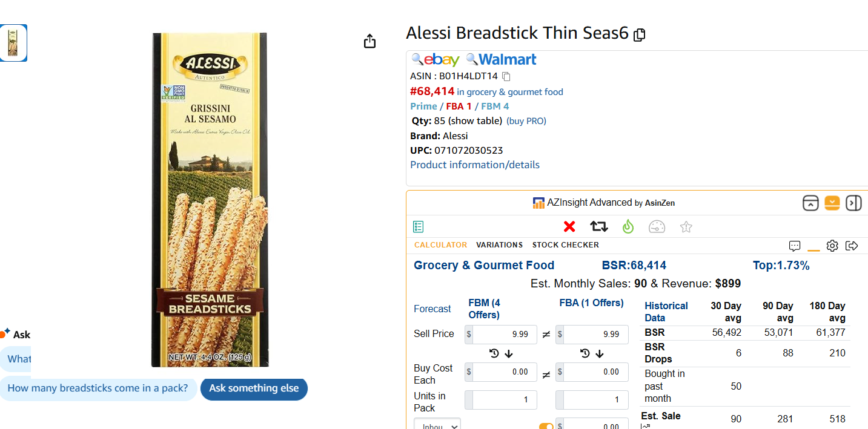Switch to the VARIATIONS tab
868x429 pixels.
pyautogui.click(x=499, y=245)
